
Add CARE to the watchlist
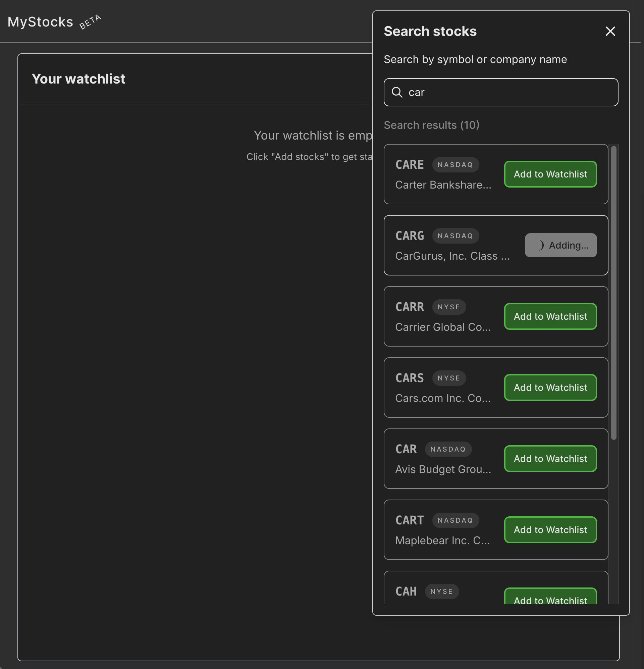tap(550, 174)
